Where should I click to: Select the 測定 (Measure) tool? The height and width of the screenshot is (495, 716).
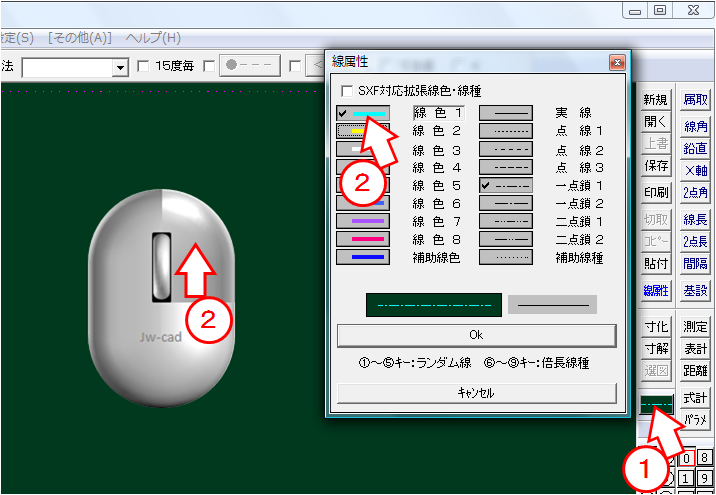pyautogui.click(x=695, y=327)
